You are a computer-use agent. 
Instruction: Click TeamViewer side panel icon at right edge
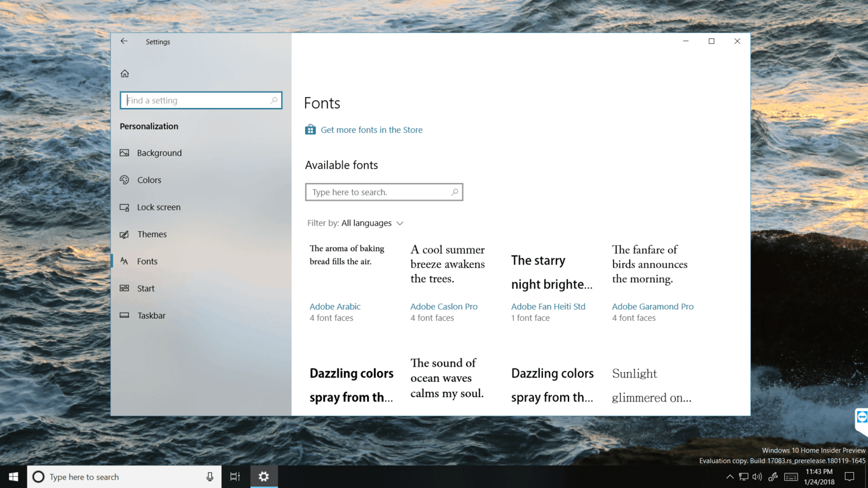pos(862,417)
